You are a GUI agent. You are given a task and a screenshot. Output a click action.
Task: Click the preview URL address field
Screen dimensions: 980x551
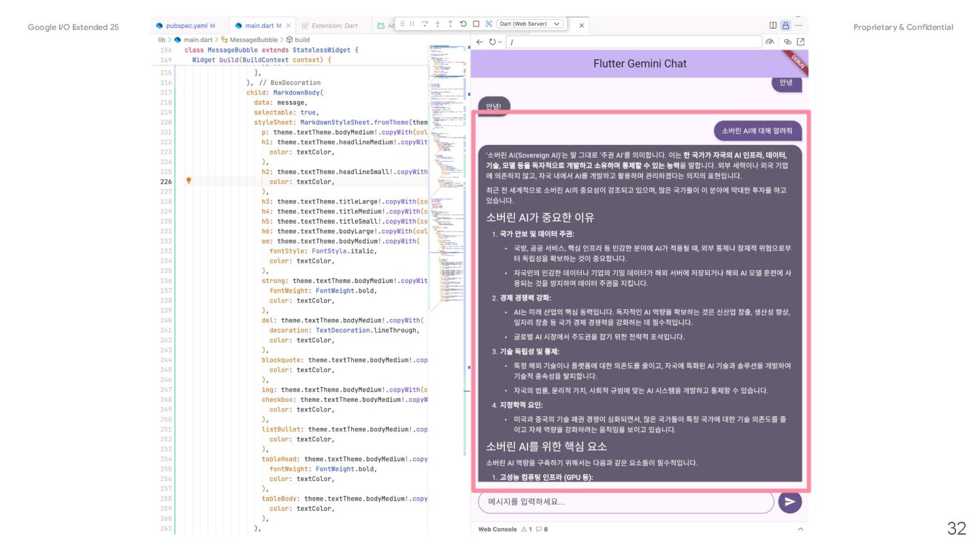[634, 42]
